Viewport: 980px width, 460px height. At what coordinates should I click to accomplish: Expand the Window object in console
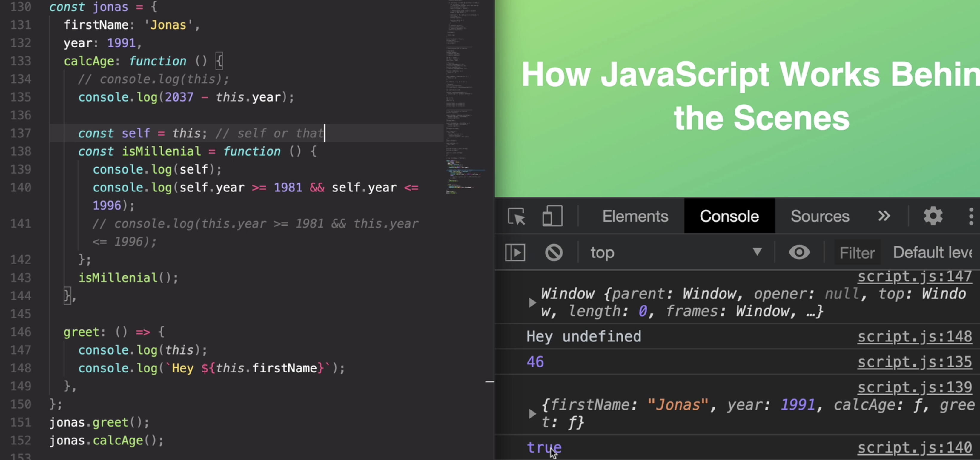(532, 303)
